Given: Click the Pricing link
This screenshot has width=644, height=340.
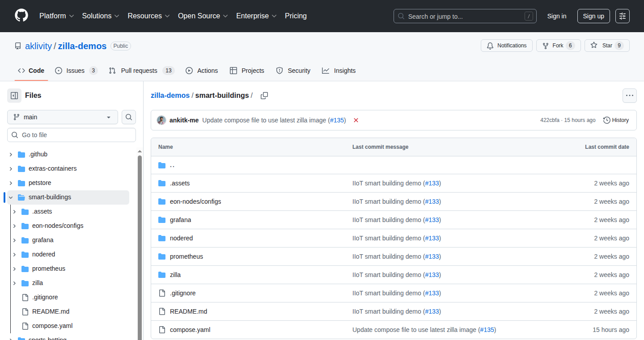Looking at the screenshot, I should coord(296,16).
